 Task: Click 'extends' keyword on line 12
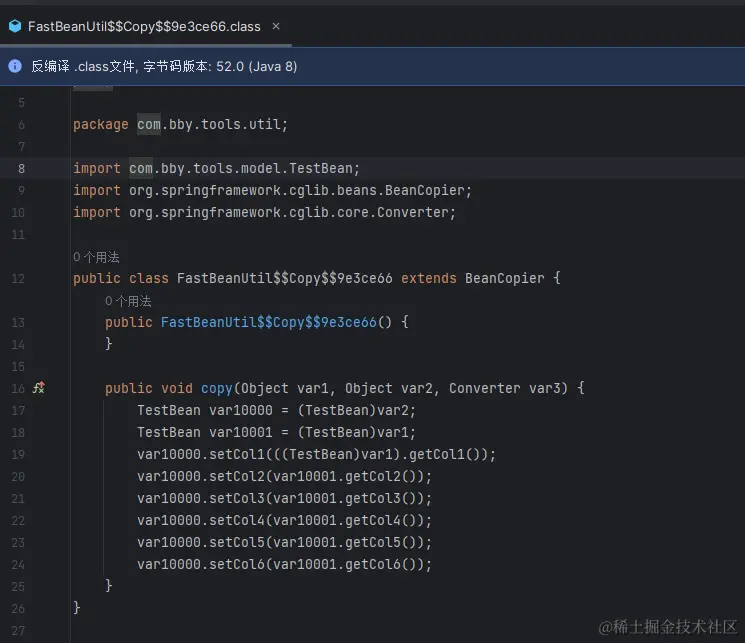(429, 278)
